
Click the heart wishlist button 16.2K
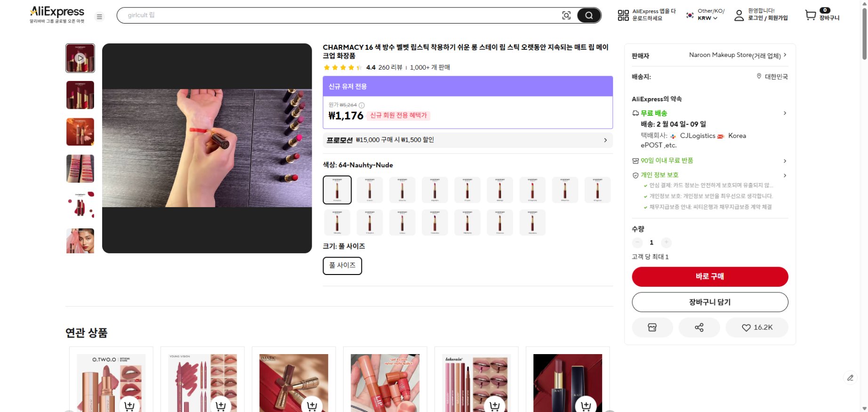[x=757, y=327]
